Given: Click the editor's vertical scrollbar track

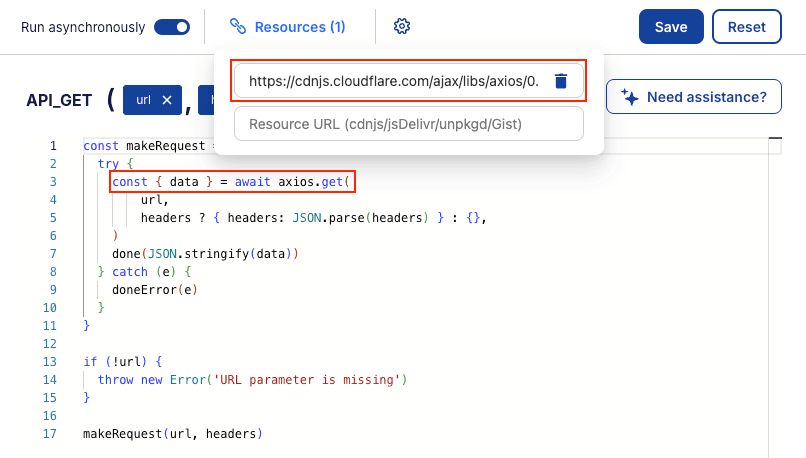Looking at the screenshot, I should (x=774, y=300).
